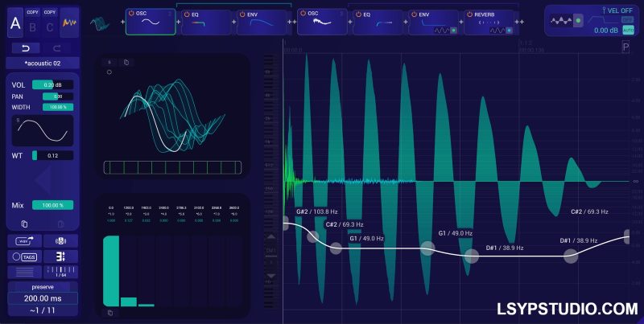Export WAV file icon button
644x324 pixels.
click(x=25, y=241)
